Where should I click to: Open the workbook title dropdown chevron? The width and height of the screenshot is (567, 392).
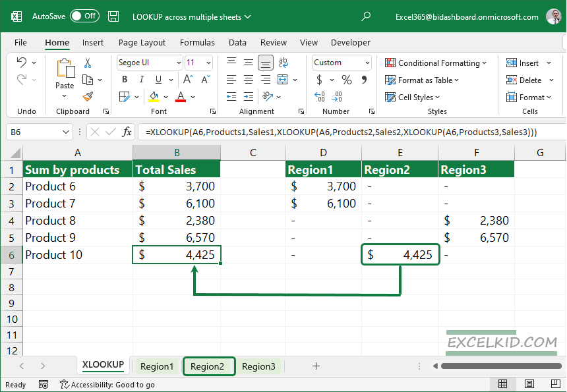(248, 16)
